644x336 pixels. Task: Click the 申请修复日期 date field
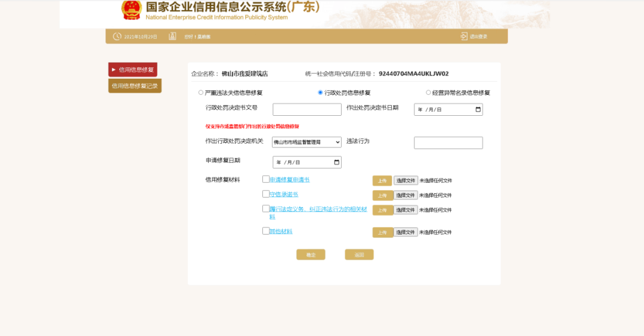pos(307,162)
